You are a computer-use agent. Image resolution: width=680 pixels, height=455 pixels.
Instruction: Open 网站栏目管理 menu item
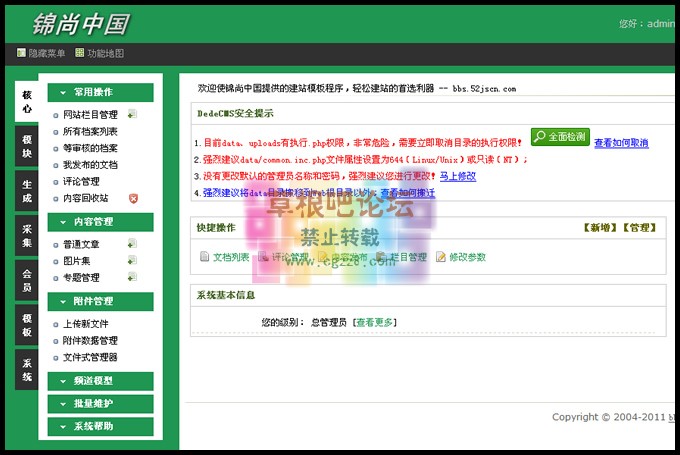(x=90, y=115)
